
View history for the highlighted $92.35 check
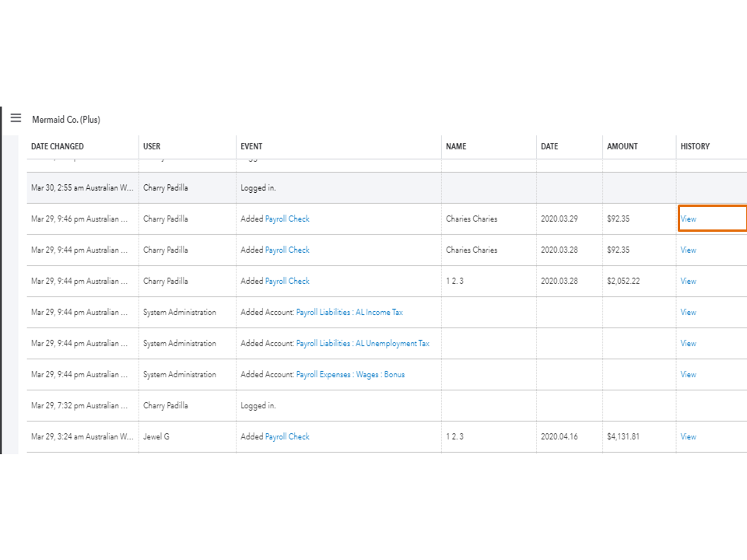[689, 219]
